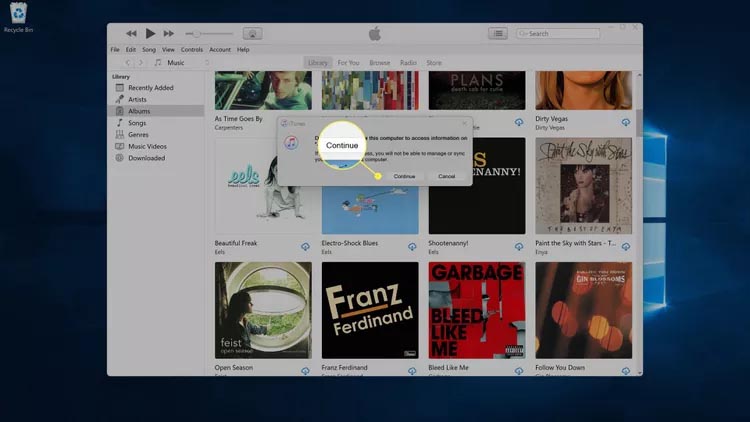Open the Open Season album cover

point(263,310)
